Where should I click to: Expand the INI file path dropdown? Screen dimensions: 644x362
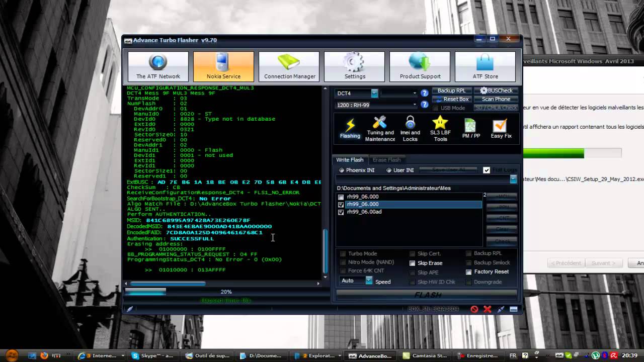click(513, 179)
